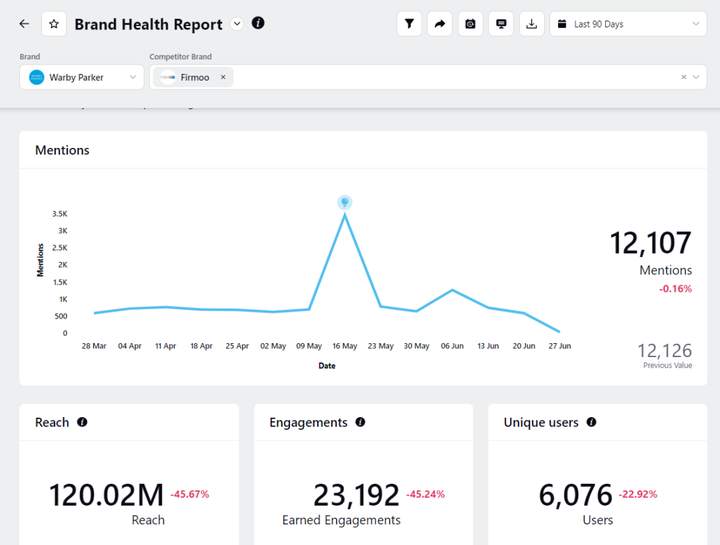720x545 pixels.
Task: Click the -45.67% reach change
Action: (x=190, y=494)
